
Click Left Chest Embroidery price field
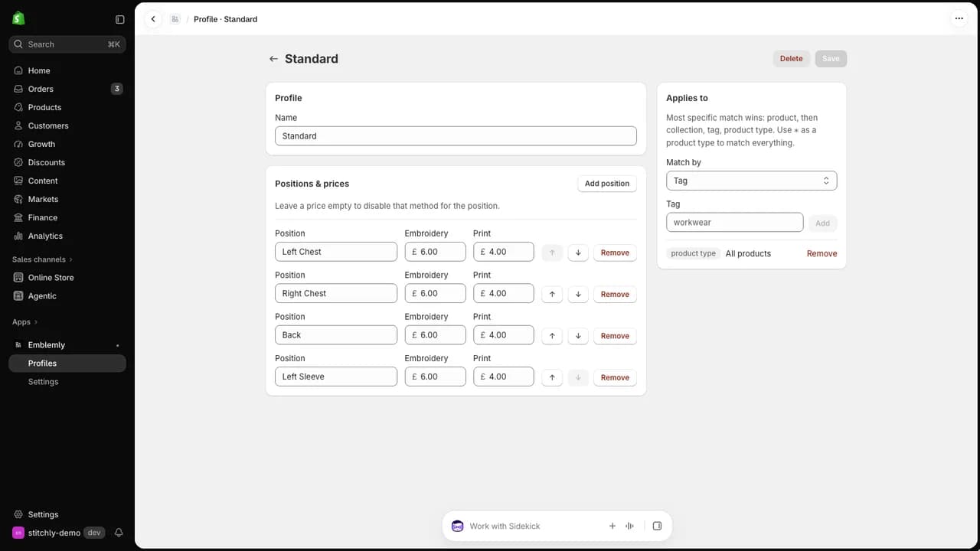pyautogui.click(x=435, y=252)
